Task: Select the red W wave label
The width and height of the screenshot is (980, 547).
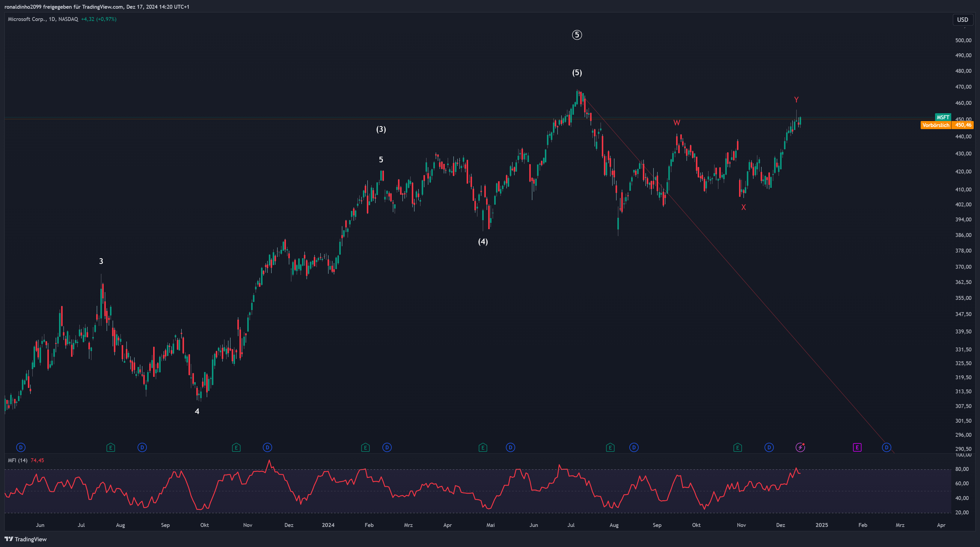Action: tap(677, 123)
